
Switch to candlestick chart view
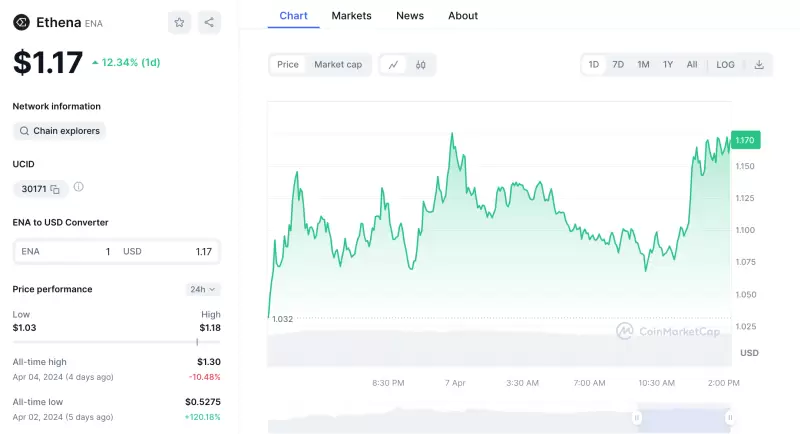pos(421,65)
